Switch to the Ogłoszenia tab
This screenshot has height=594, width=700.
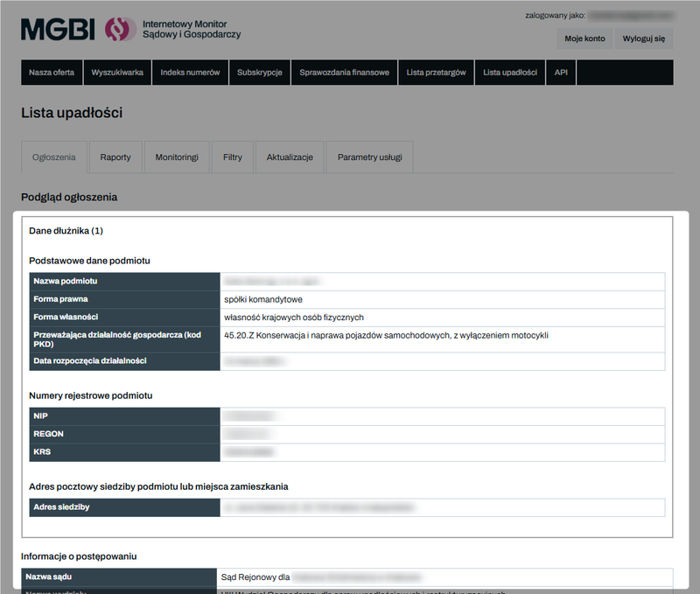[x=53, y=157]
